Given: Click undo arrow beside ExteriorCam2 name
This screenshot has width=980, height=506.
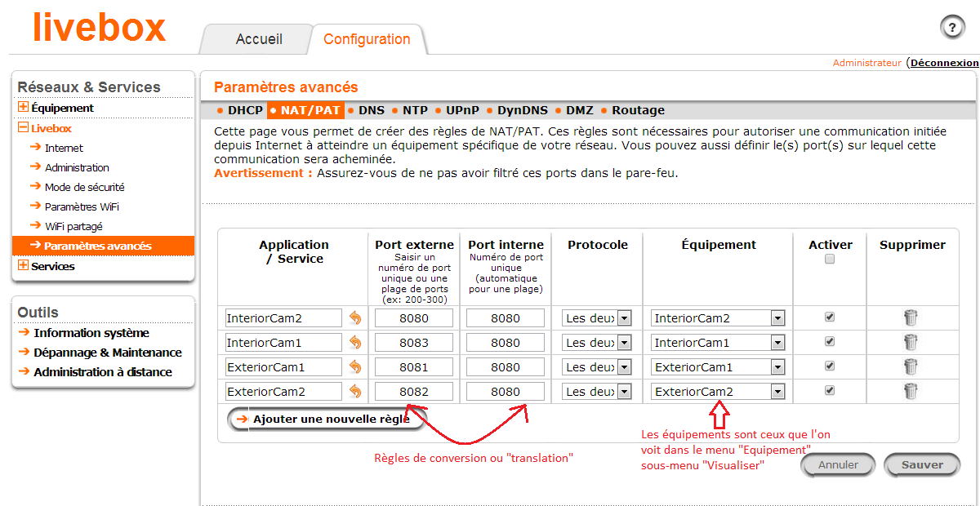Looking at the screenshot, I should [x=355, y=392].
